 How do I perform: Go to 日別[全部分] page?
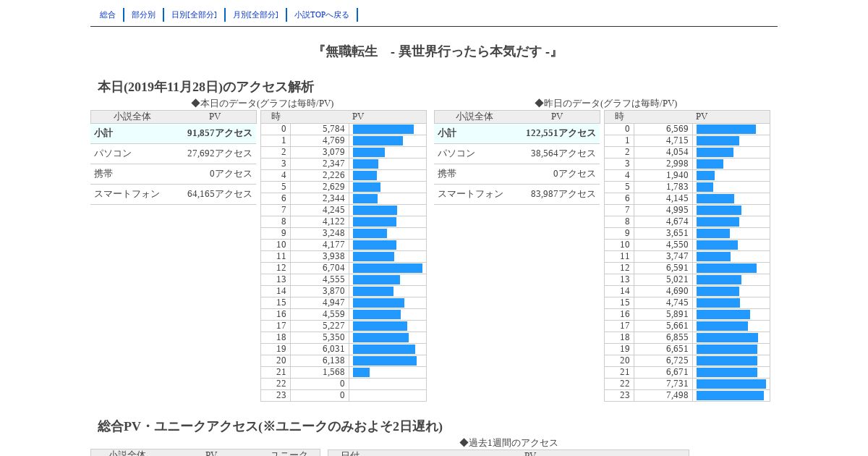(194, 14)
